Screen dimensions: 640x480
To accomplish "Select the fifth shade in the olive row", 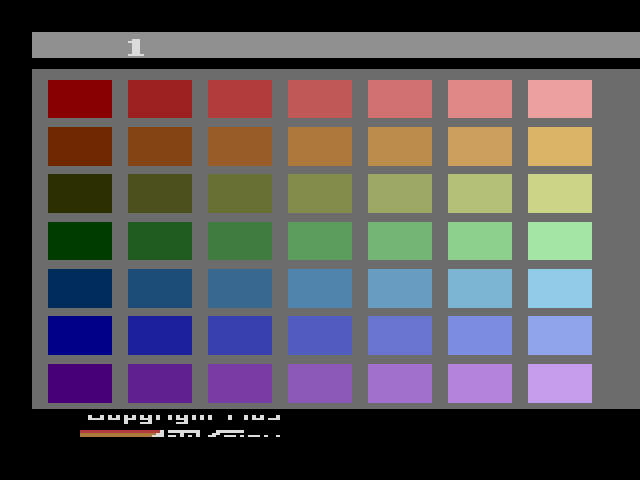I will click(400, 193).
